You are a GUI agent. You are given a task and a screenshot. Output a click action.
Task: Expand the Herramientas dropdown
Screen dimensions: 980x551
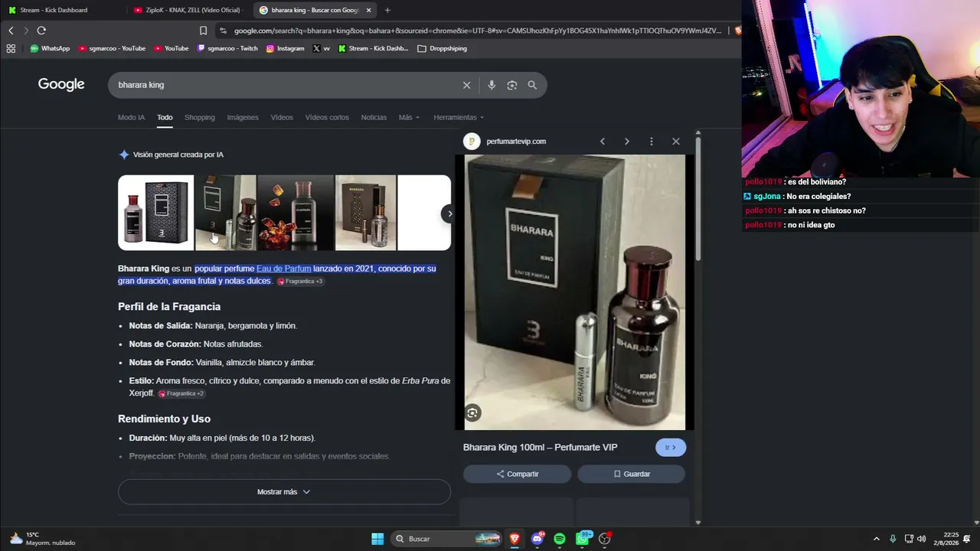[x=459, y=117]
